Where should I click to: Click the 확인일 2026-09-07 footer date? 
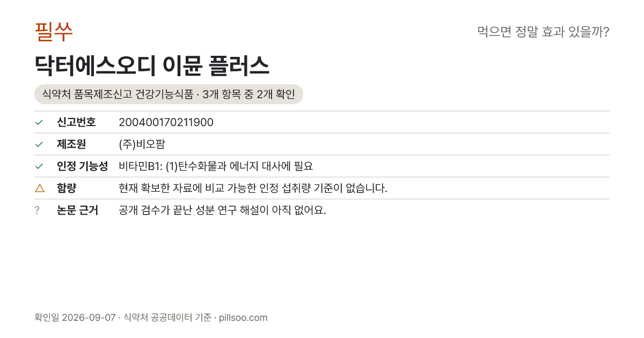pos(75,318)
